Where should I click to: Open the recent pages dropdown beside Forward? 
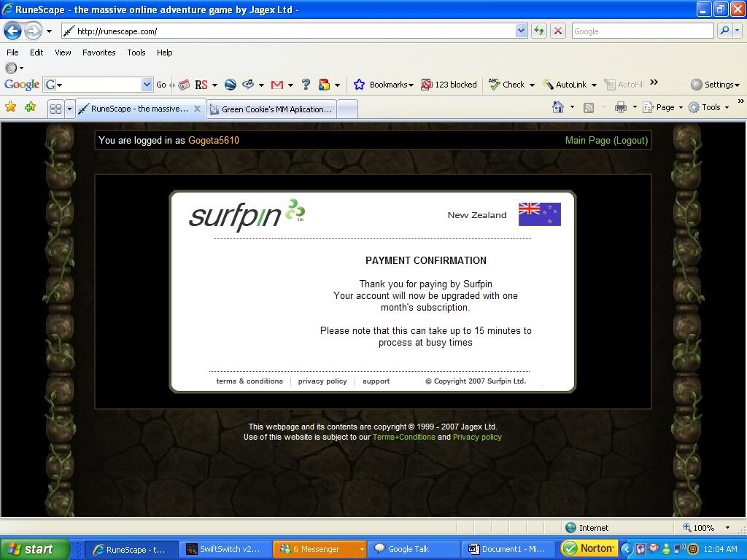coord(49,31)
